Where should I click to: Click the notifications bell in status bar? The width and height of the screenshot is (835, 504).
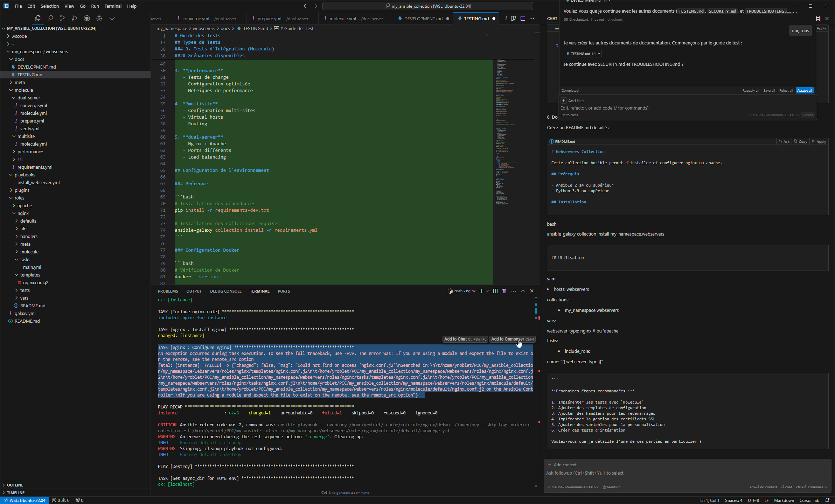[x=828, y=500]
